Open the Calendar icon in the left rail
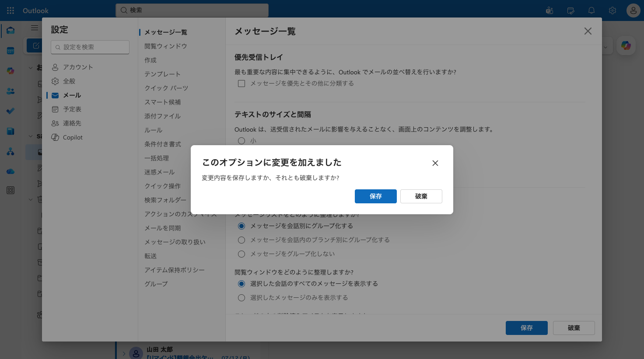This screenshot has width=644, height=359. [x=10, y=51]
